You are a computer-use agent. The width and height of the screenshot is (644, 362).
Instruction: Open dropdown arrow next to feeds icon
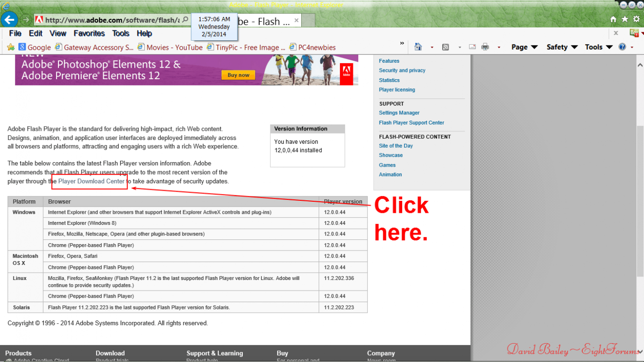[460, 47]
